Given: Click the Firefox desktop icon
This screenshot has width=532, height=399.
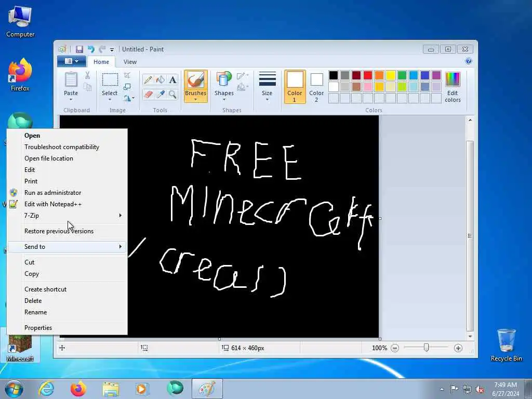Looking at the screenshot, I should (x=20, y=75).
